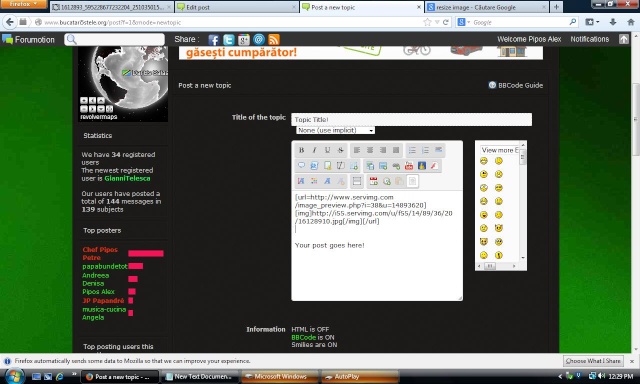Toggle the editor source mode button
The image size is (640, 384).
tap(413, 181)
